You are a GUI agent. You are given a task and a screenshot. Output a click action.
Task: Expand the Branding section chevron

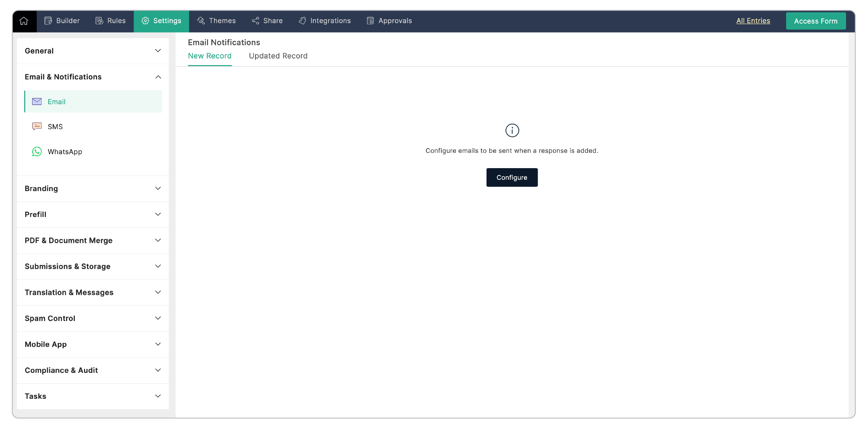coord(158,188)
